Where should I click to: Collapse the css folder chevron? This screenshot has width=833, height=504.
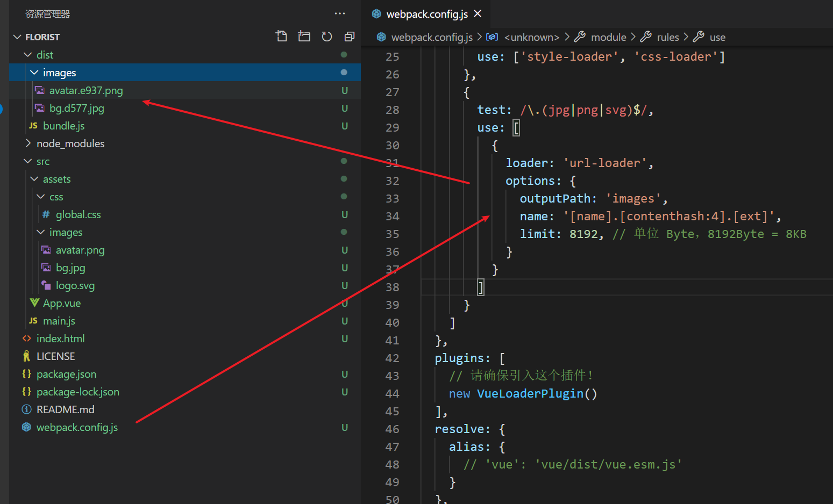[x=41, y=197]
